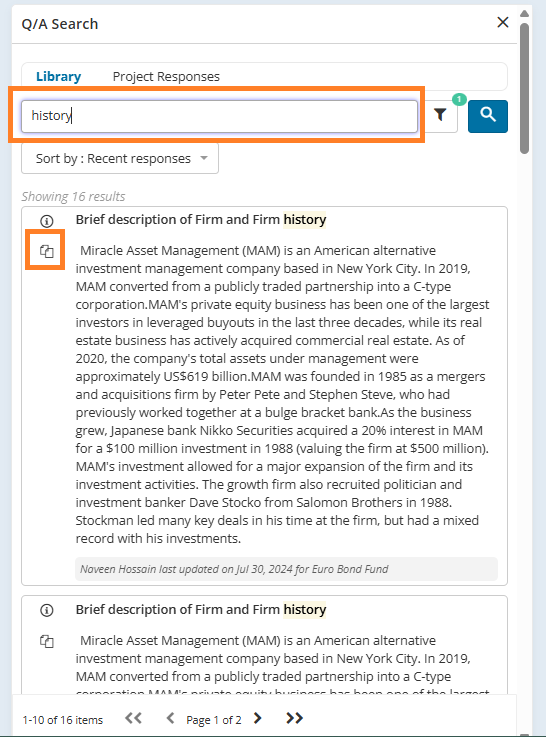Image resolution: width=546 pixels, height=737 pixels.
Task: Click the sort dropdown caret arrow
Action: pos(204,158)
